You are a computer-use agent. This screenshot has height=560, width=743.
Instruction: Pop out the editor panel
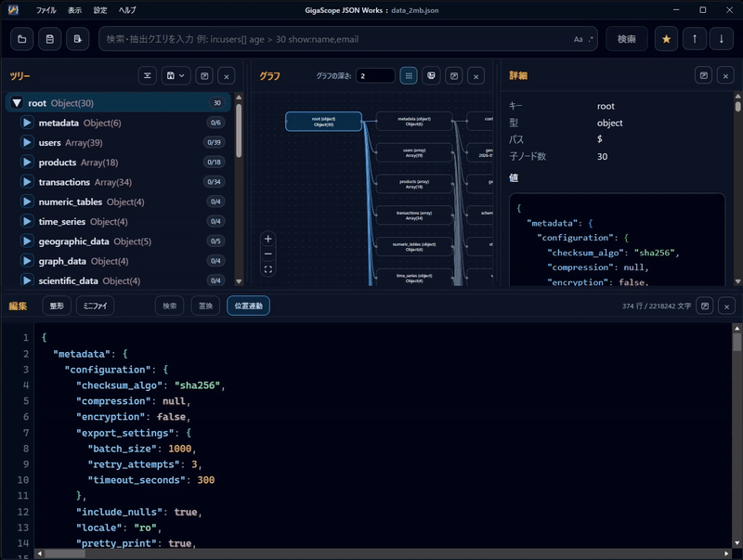(705, 306)
